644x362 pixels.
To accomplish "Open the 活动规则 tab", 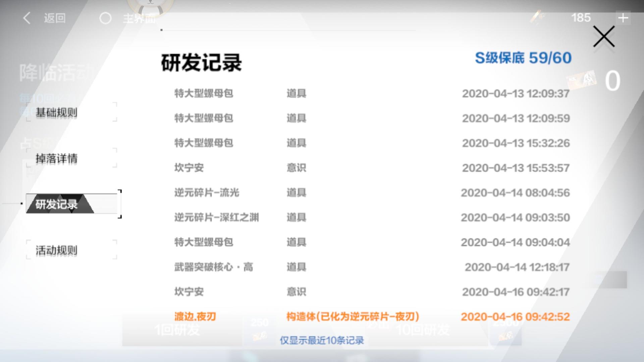I will (71, 250).
